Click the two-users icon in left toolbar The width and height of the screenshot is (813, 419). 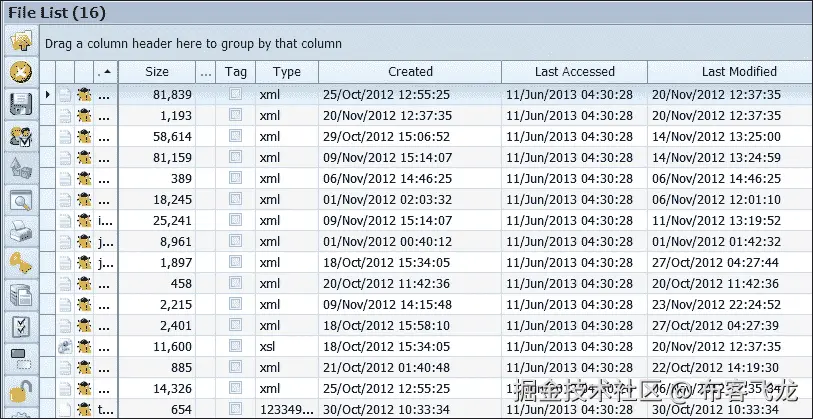pyautogui.click(x=20, y=137)
